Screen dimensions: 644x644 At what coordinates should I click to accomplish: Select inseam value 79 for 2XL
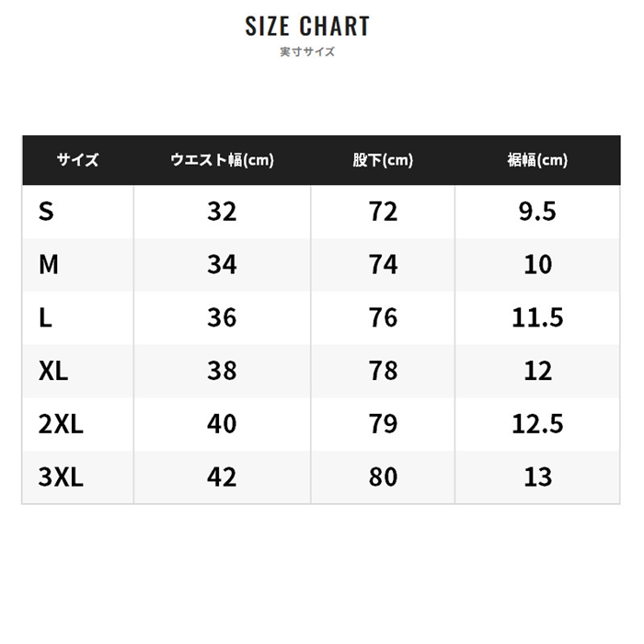(x=382, y=423)
